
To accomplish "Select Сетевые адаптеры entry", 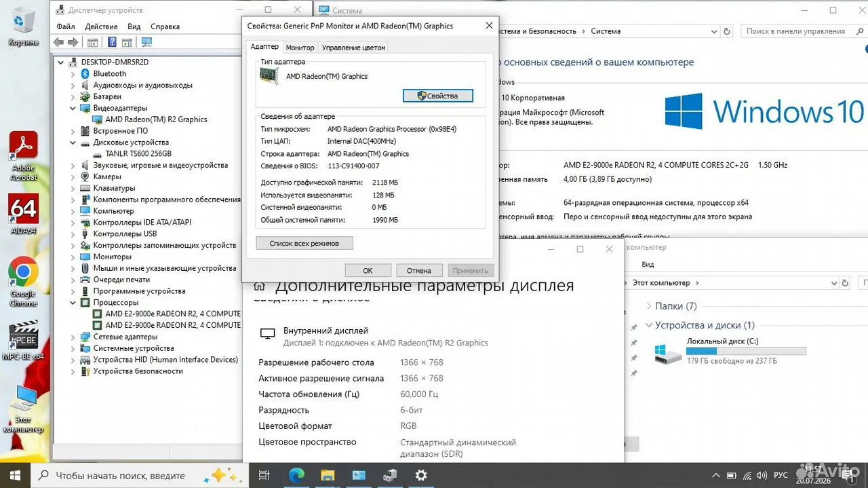I will pyautogui.click(x=125, y=337).
